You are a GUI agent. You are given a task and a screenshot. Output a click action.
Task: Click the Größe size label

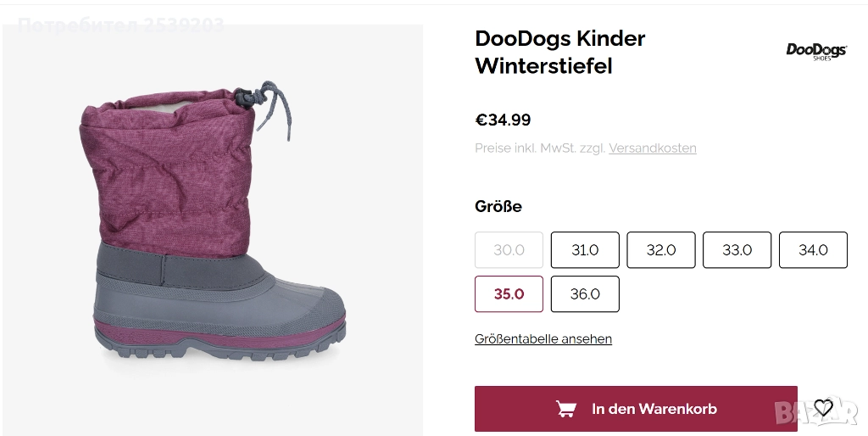[498, 206]
